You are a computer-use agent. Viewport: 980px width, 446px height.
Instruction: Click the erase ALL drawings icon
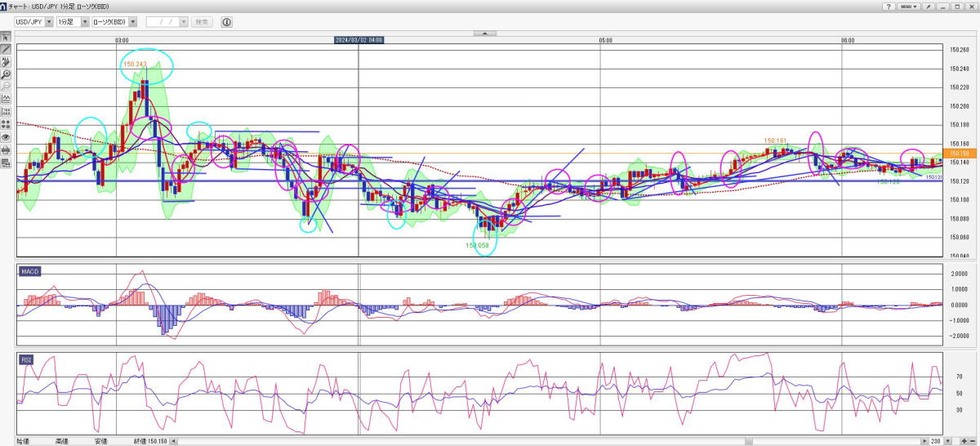coord(6,61)
